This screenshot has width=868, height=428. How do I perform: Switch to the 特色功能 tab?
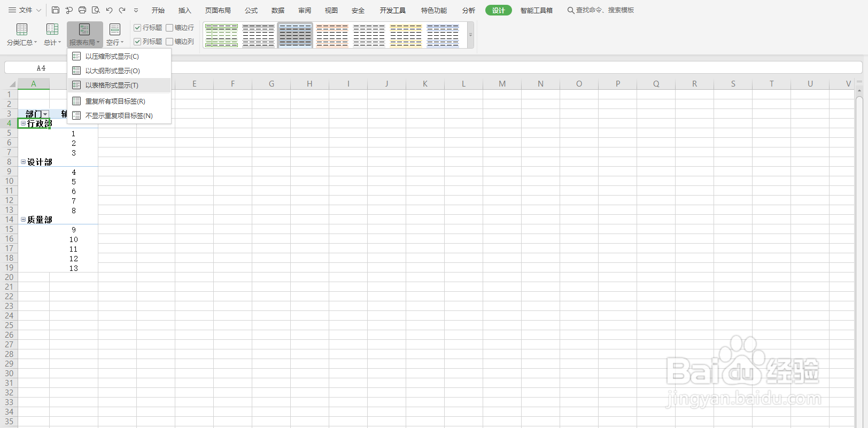point(434,10)
